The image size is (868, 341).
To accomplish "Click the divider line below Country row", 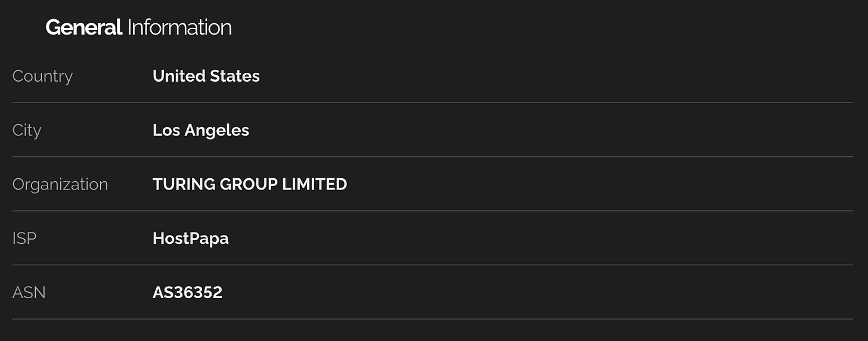I will pos(433,103).
